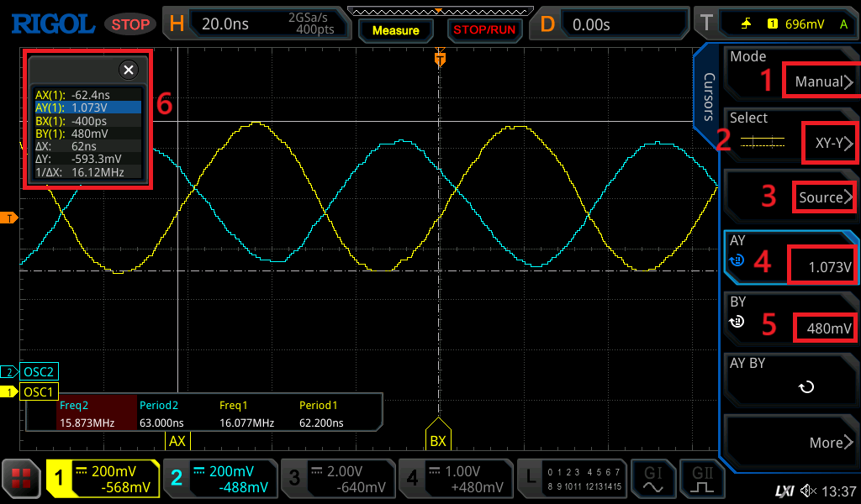
Task: Open the cursor Source selector
Action: coord(826,197)
